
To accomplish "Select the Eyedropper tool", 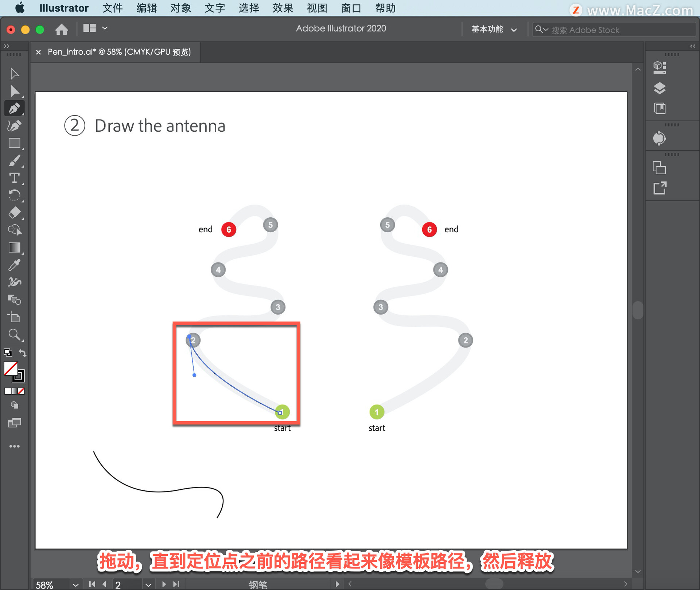I will (x=15, y=265).
